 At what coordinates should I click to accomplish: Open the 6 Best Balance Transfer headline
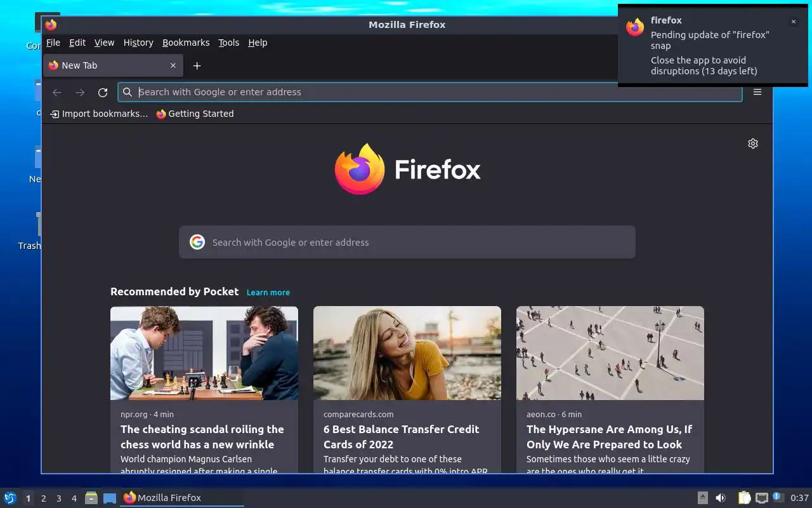pos(402,437)
